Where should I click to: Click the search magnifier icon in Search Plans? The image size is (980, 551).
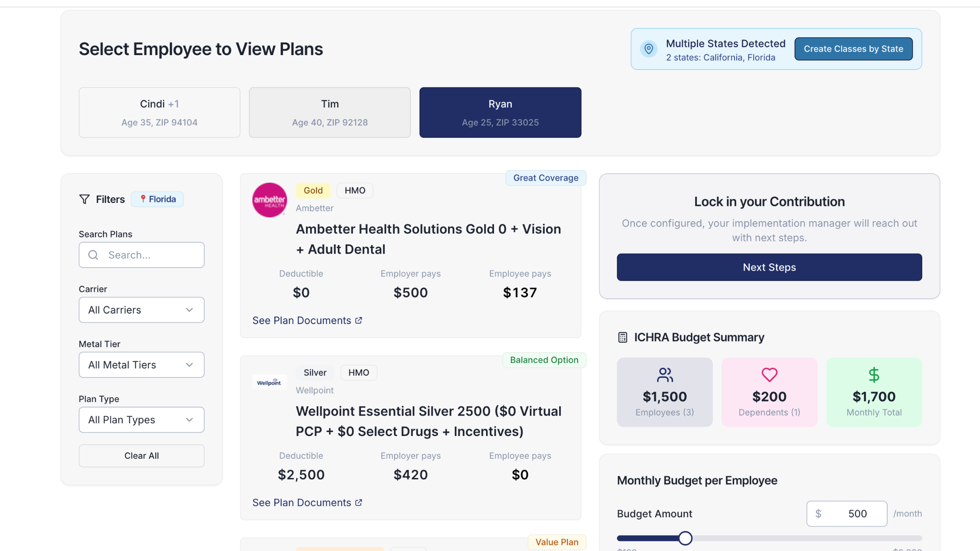coord(93,255)
